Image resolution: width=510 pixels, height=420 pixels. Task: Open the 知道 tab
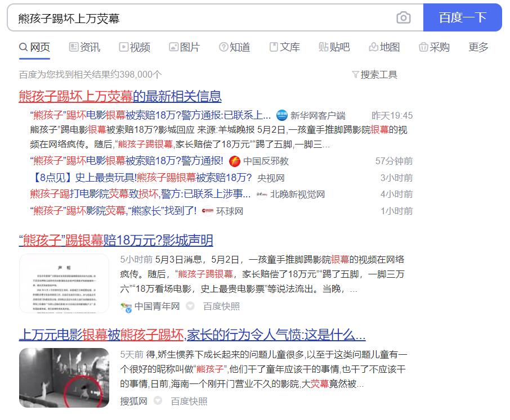click(x=235, y=47)
